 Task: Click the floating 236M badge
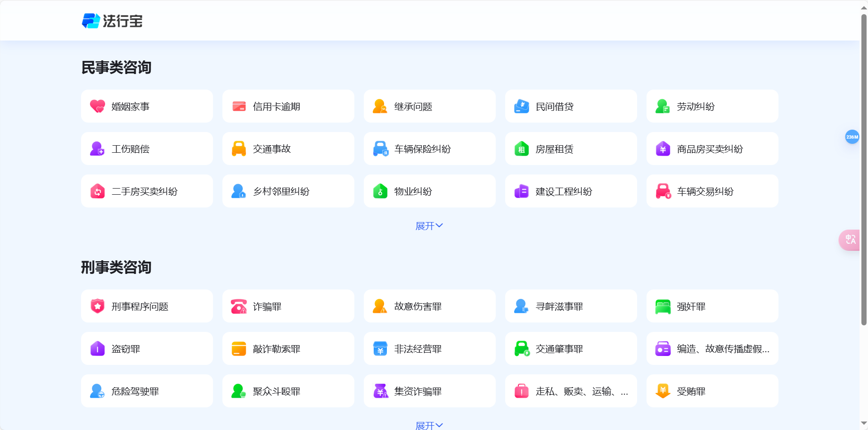click(852, 137)
